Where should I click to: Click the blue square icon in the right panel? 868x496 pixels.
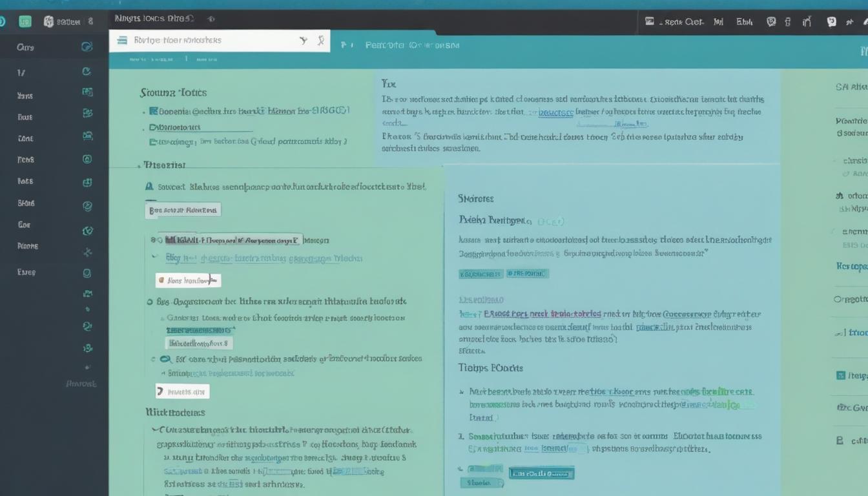(x=840, y=375)
